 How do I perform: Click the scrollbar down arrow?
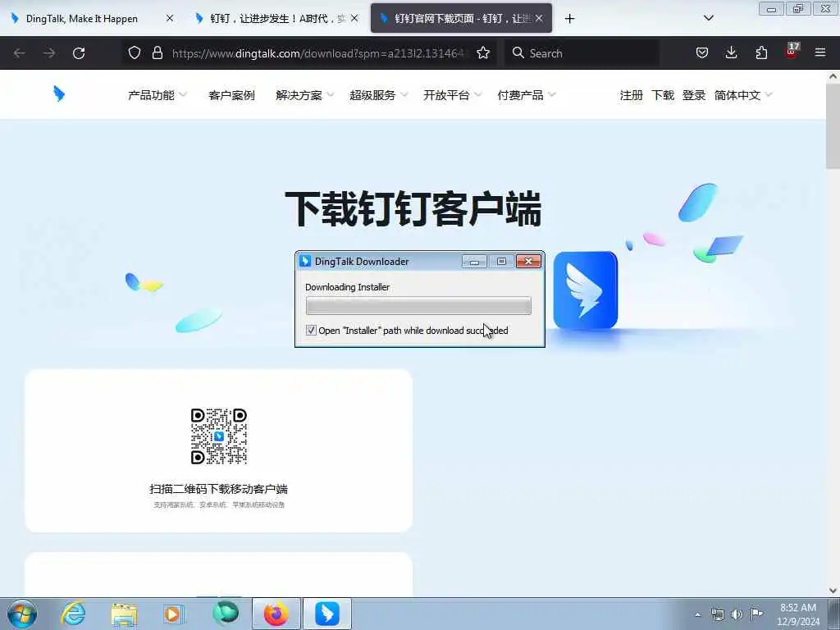(x=833, y=591)
